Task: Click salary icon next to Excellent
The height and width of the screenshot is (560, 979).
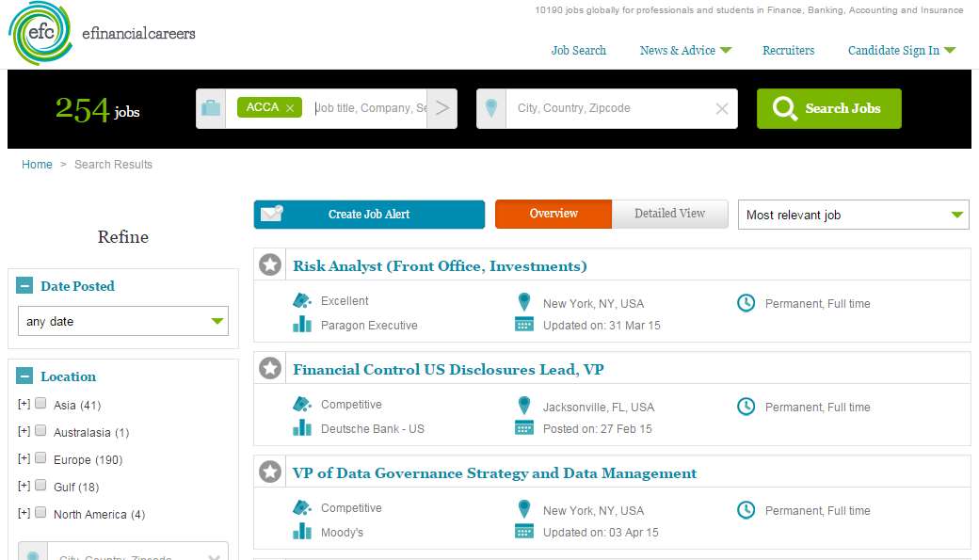Action: tap(301, 300)
